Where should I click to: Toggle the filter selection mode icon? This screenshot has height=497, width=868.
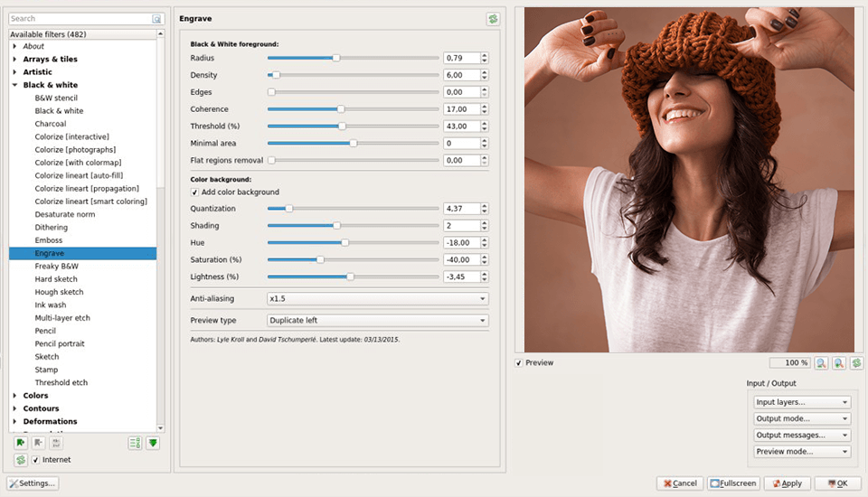coord(135,443)
